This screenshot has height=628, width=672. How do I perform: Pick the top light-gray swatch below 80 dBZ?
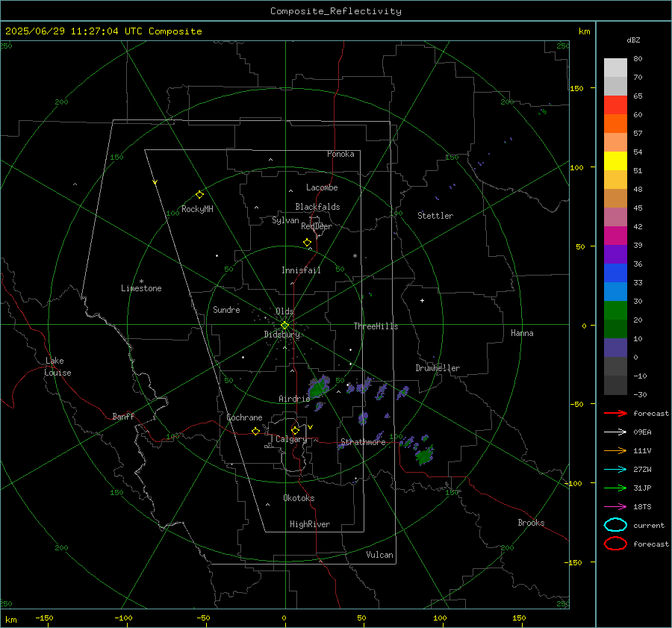[615, 68]
